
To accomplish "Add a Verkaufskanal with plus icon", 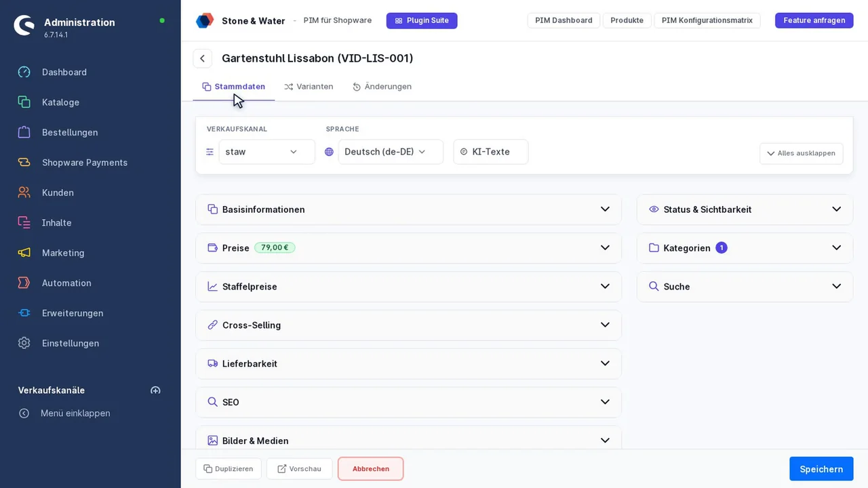I will (155, 390).
